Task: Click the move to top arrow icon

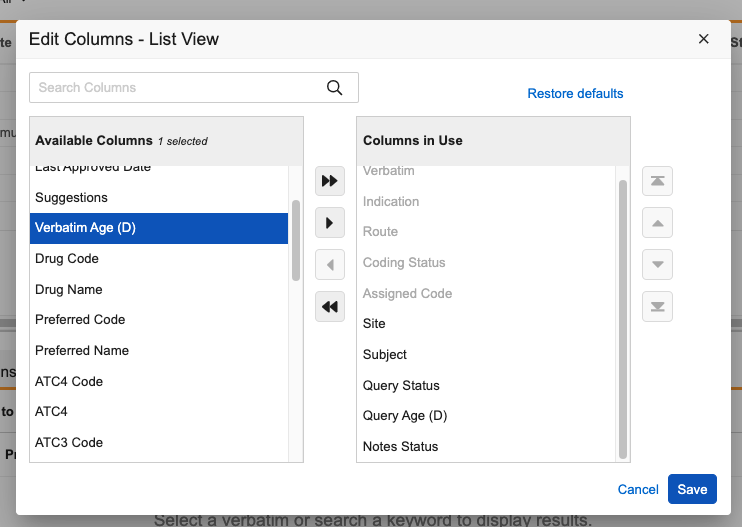Action: pos(657,181)
